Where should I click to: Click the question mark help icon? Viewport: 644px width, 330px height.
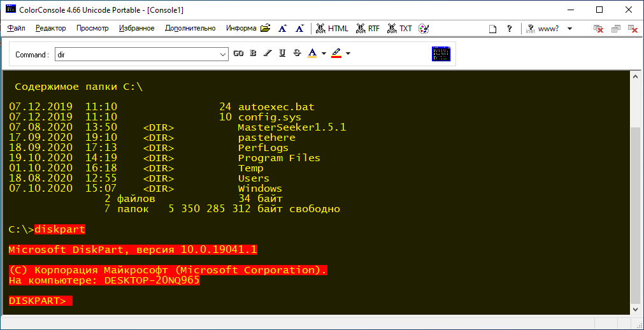(509, 29)
